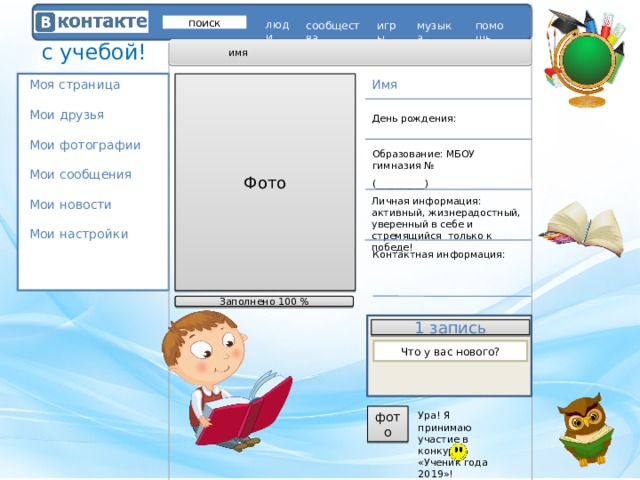
Task: Click the 1 запись header
Action: [x=450, y=327]
